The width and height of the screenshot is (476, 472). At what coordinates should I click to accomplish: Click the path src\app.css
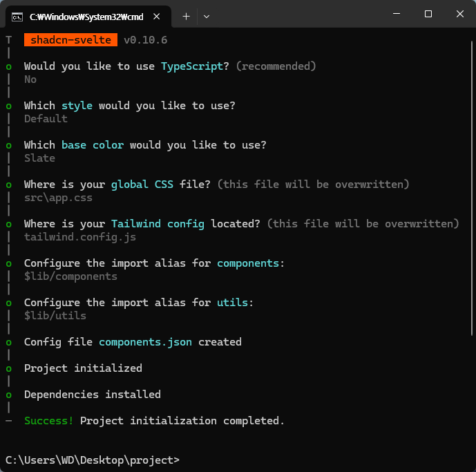[x=58, y=198]
